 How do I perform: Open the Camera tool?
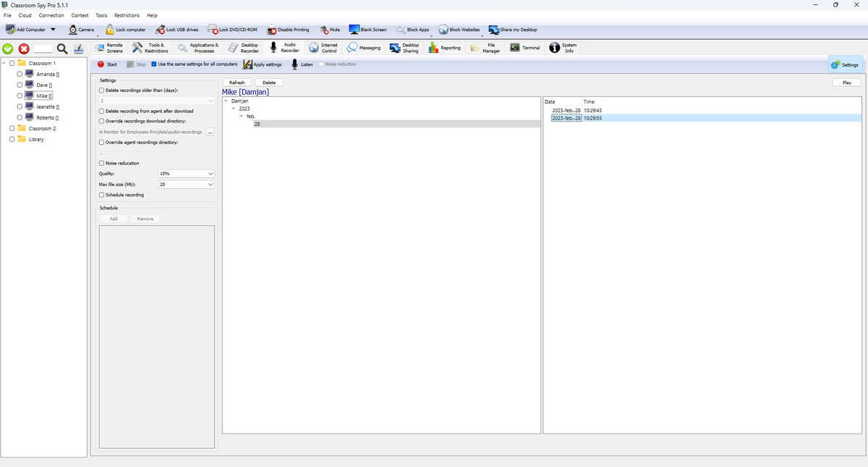74,30
